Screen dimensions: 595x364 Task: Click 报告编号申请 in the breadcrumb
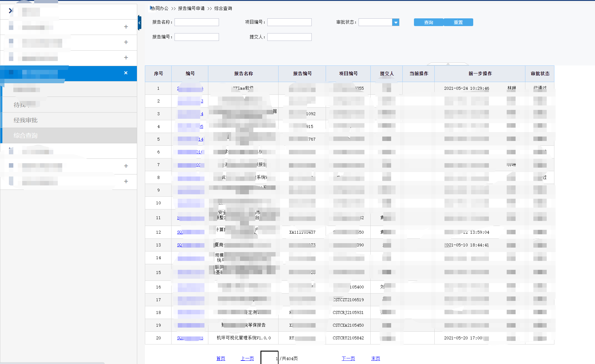tap(191, 8)
